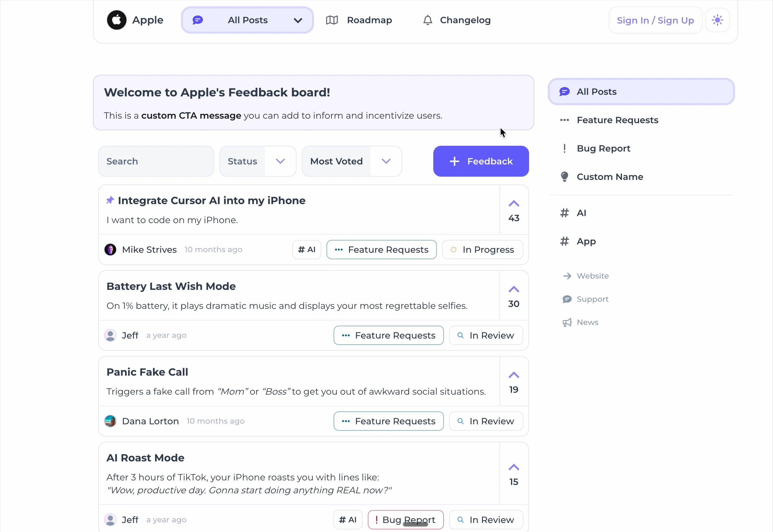Viewport: 773px width, 532px height.
Task: Open the Most Voted sort dropdown
Action: (351, 161)
